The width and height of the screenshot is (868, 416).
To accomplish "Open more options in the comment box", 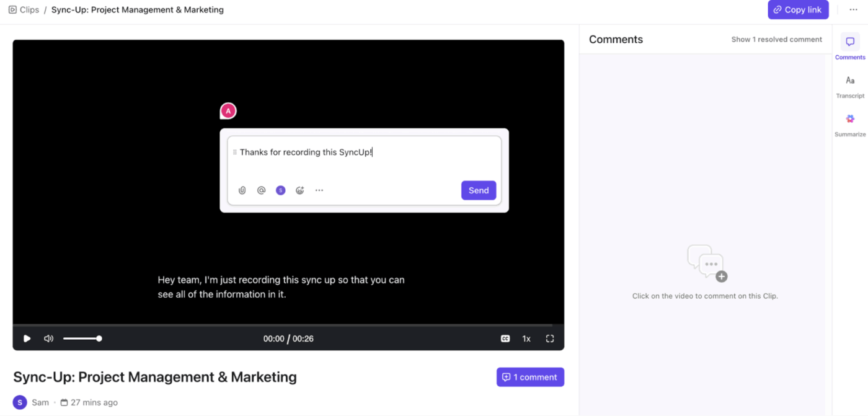I will pos(319,190).
